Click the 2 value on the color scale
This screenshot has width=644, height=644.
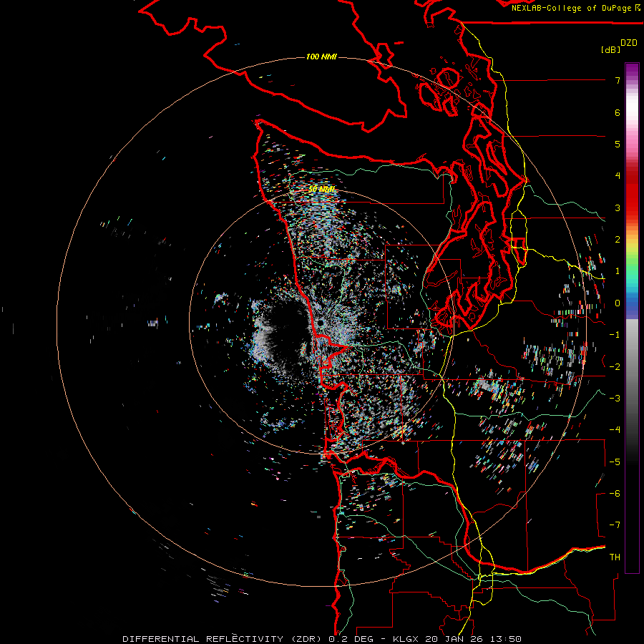pyautogui.click(x=618, y=240)
